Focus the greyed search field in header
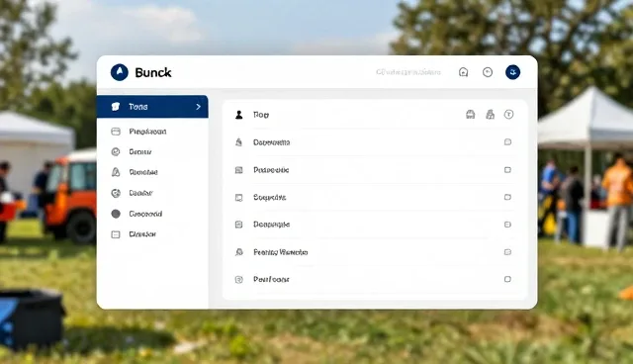 click(x=408, y=72)
